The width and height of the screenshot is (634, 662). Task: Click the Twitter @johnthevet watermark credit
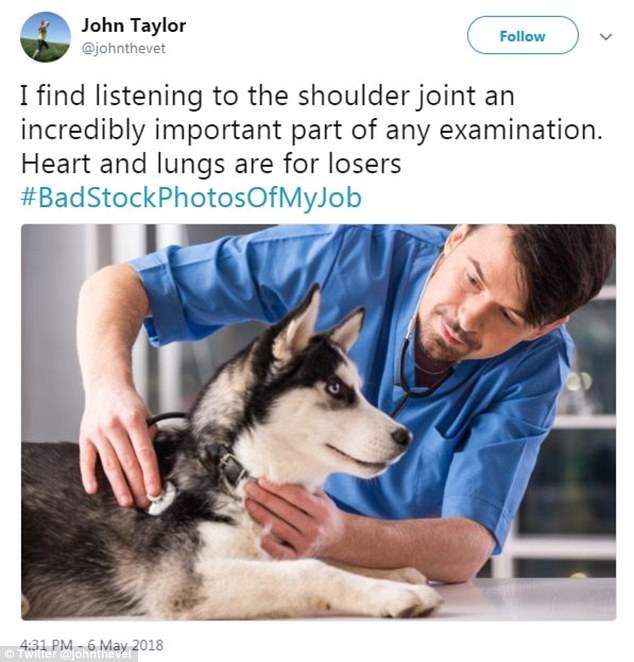[x=68, y=654]
